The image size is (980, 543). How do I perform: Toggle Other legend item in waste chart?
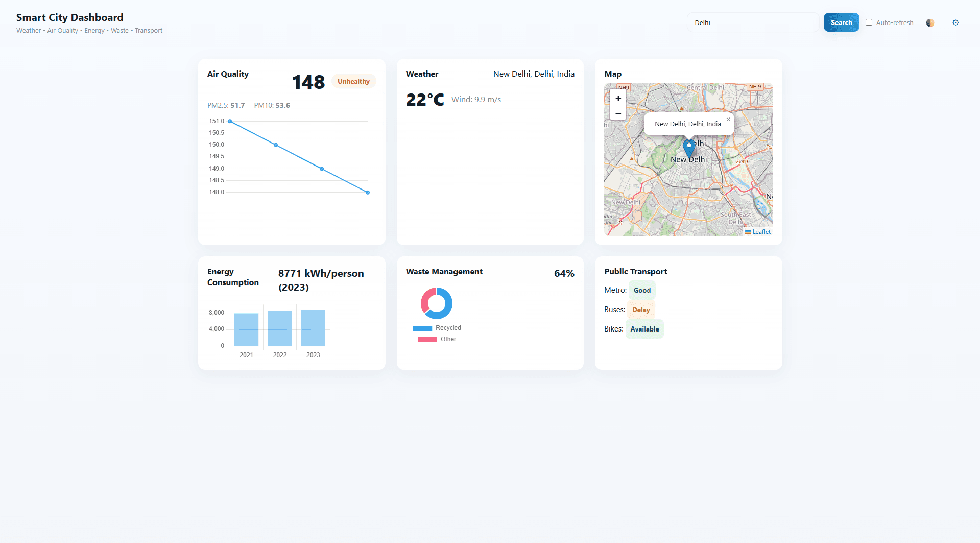pyautogui.click(x=437, y=339)
